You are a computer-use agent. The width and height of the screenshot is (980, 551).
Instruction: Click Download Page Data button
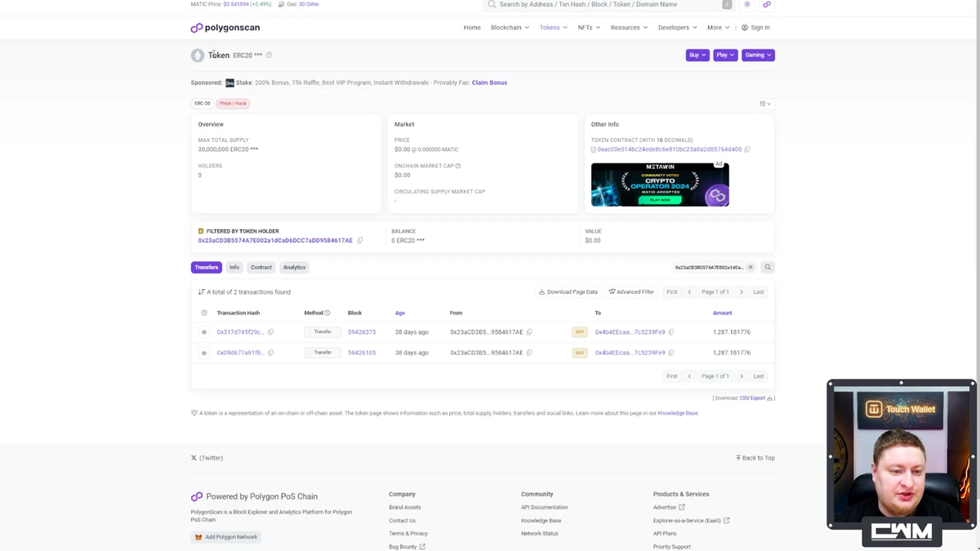point(568,291)
